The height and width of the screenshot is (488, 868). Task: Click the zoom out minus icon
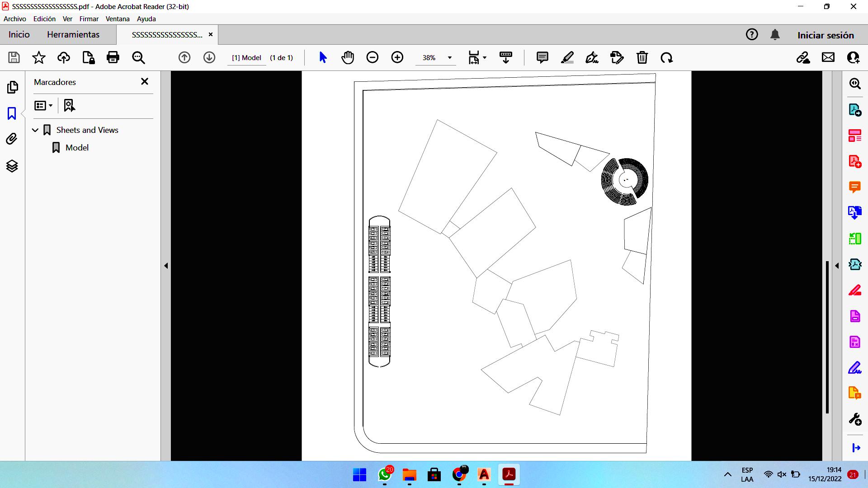point(372,57)
